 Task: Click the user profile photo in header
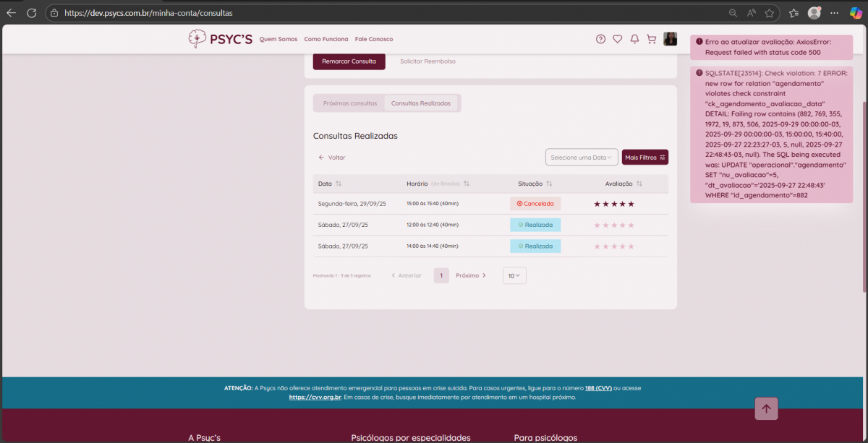(x=671, y=39)
